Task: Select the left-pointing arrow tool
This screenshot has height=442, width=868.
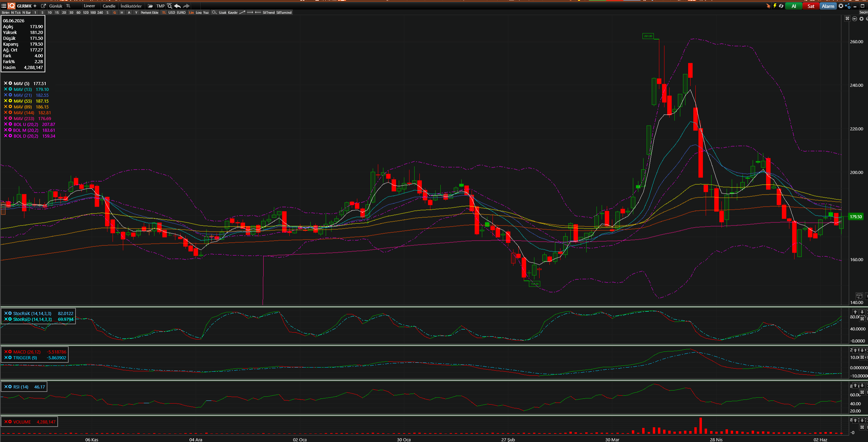Action: pyautogui.click(x=258, y=12)
